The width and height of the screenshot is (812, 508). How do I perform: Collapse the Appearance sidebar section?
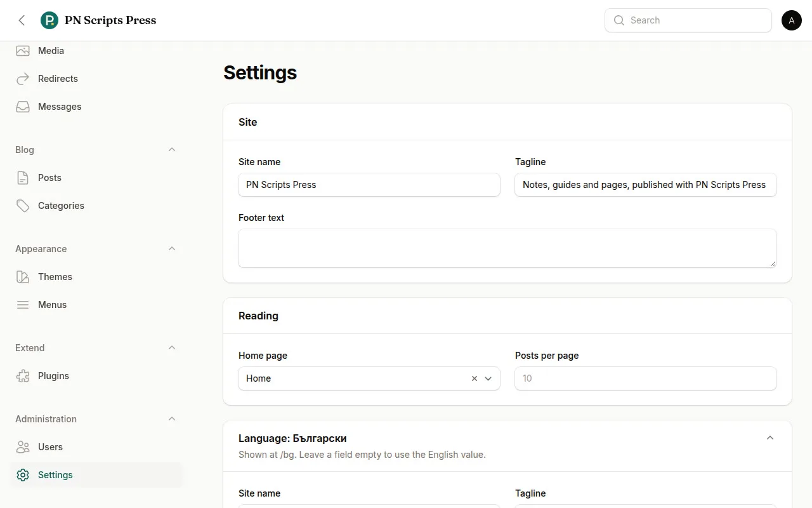click(x=172, y=249)
